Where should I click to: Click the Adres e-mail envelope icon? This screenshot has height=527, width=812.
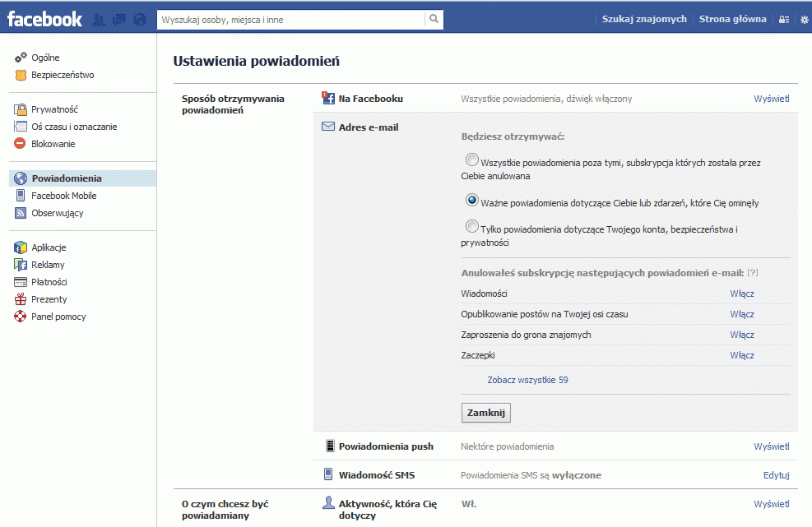tap(328, 127)
